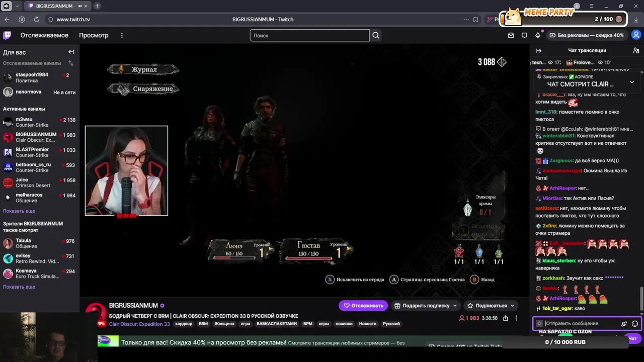Open Twitch inbox notifications
The image size is (644, 362).
[x=511, y=35]
